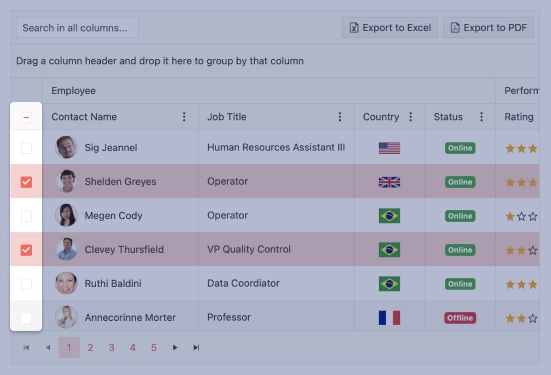This screenshot has width=551, height=375.
Task: Go to previous page arrow
Action: click(48, 348)
